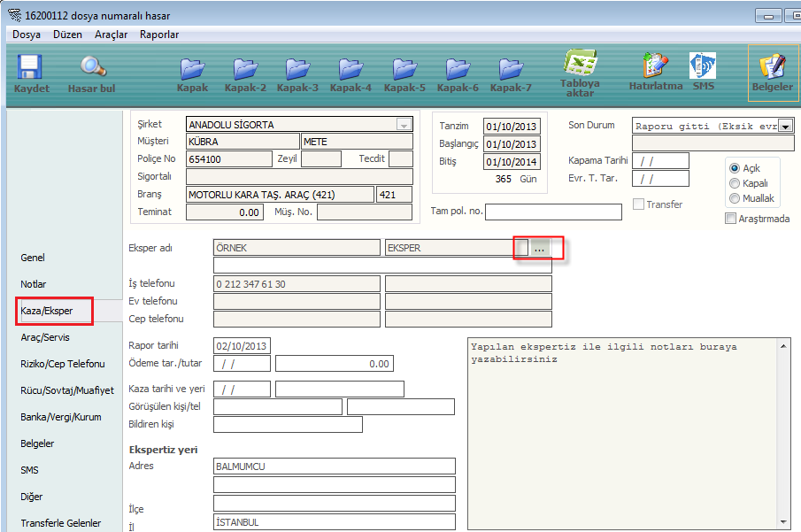Click the Kaza tarihi date field
Viewport: 801px width, 532px height.
pos(242,389)
